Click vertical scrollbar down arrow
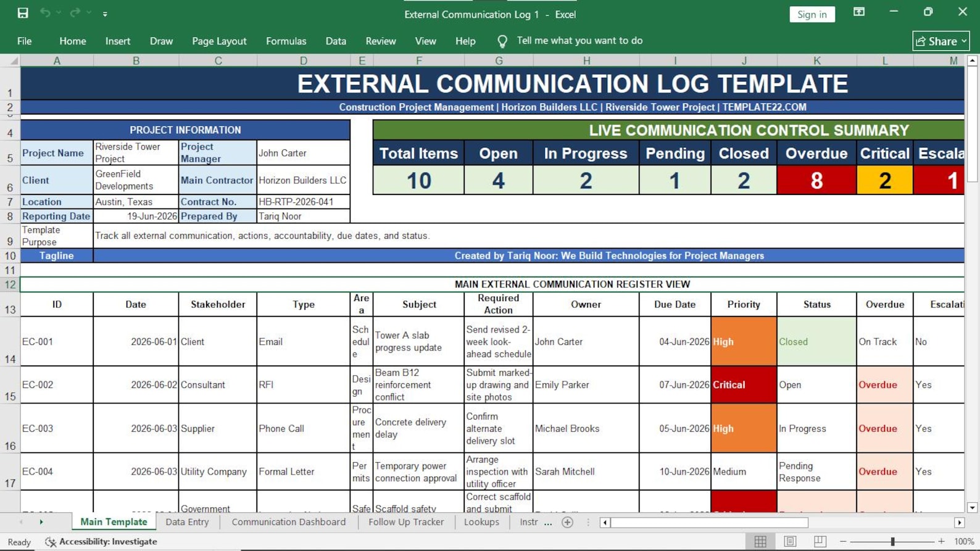The width and height of the screenshot is (980, 551). coord(972,507)
